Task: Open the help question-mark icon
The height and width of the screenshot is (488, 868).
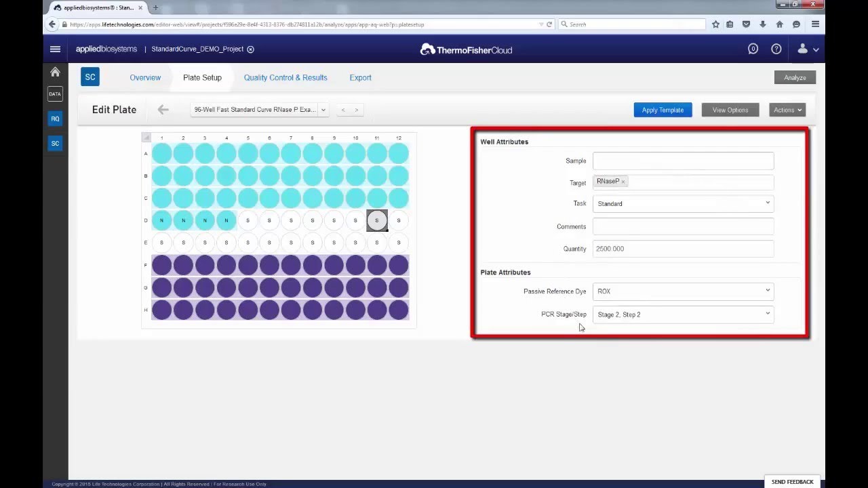Action: tap(776, 49)
